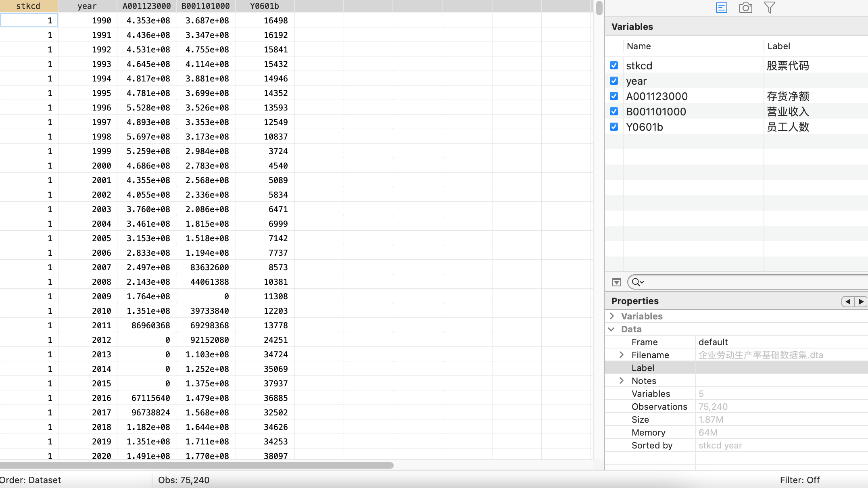The height and width of the screenshot is (488, 868).
Task: Click the Properties pane icon in top toolbar
Action: [721, 8]
